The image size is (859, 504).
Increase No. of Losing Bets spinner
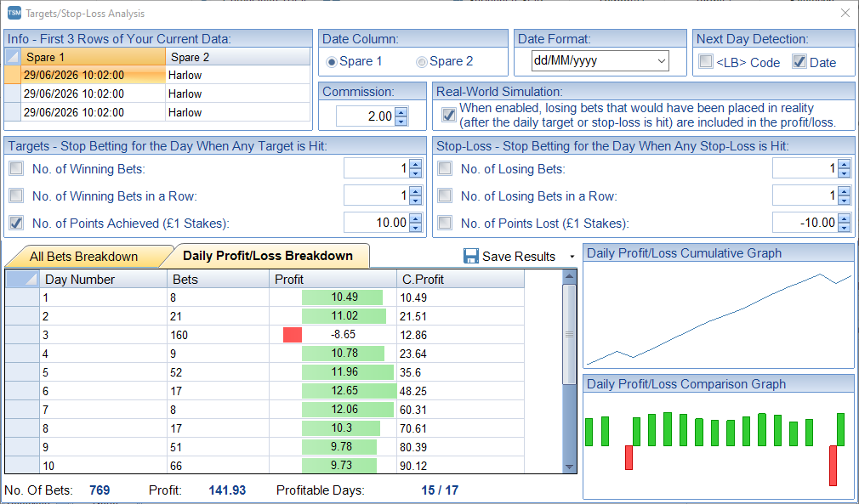[x=845, y=164]
